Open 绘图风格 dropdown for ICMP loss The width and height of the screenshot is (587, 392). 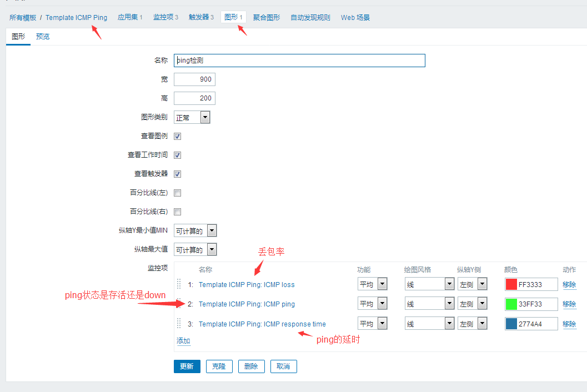tap(429, 284)
